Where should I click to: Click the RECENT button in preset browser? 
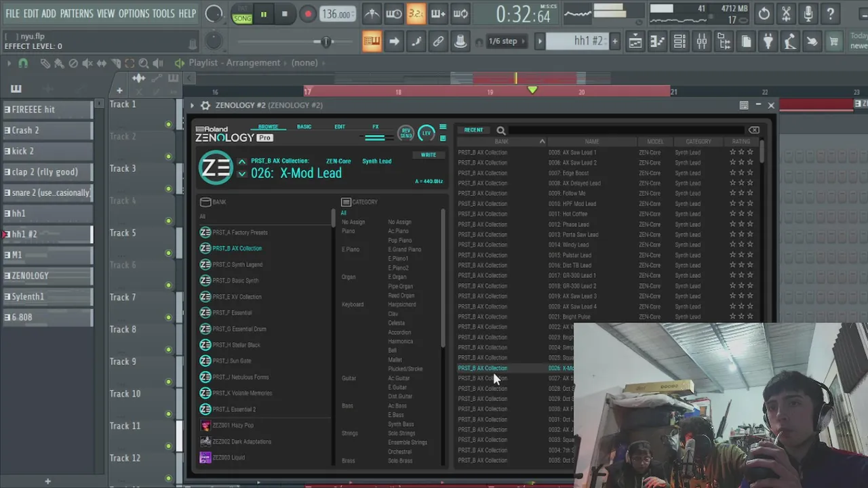473,130
